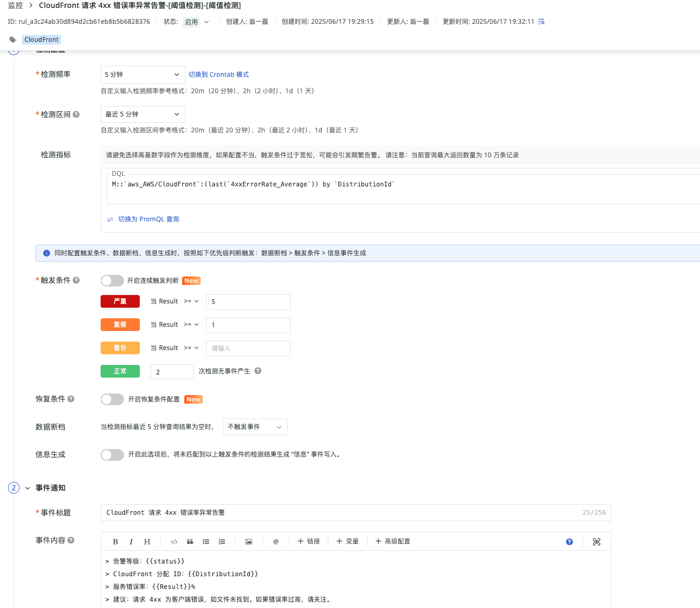Turn on the 开启恢复条件配置 toggle
700x608 pixels.
tap(112, 399)
